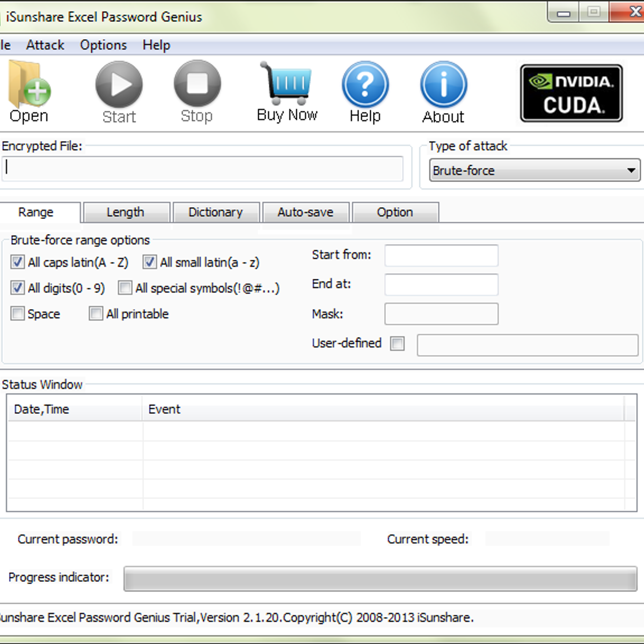Screen dimensions: 644x644
Task: Enable the Space checkbox
Action: pos(18,313)
